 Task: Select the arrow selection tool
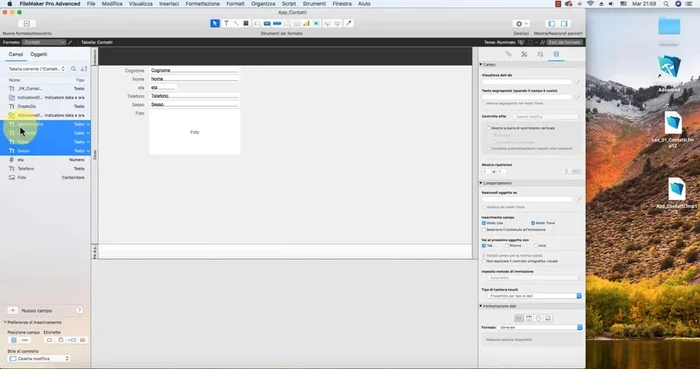pyautogui.click(x=215, y=23)
